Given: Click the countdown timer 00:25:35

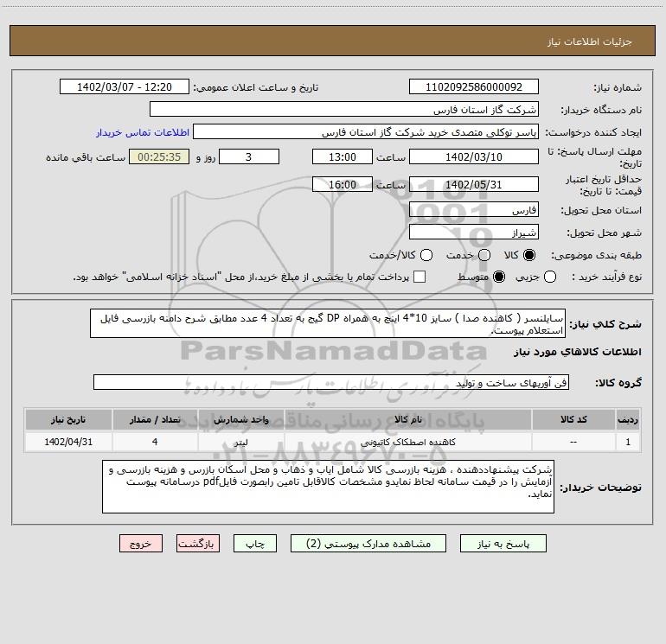Looking at the screenshot, I should (x=159, y=157).
